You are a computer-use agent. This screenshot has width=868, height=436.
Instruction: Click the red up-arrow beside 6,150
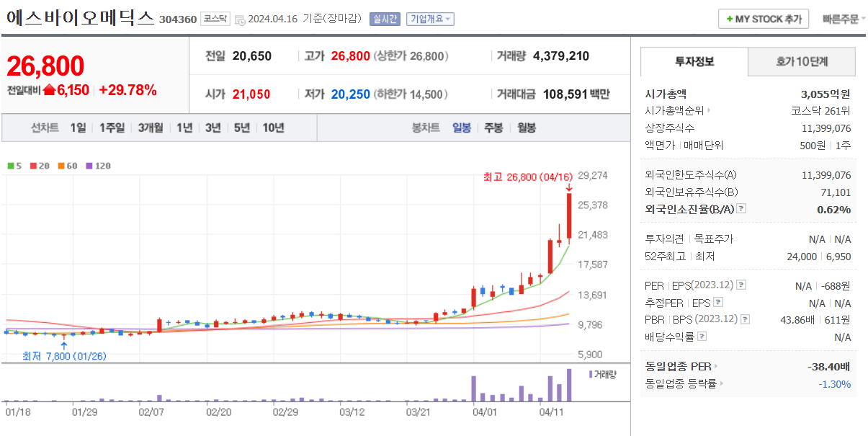50,90
